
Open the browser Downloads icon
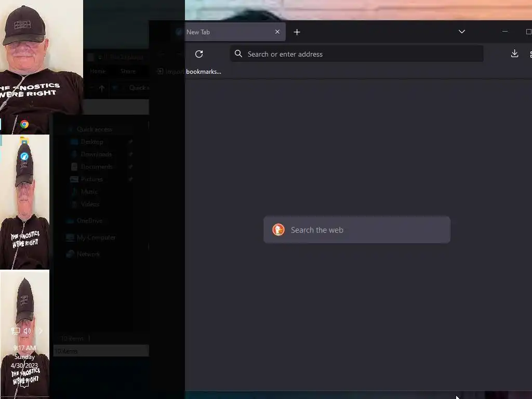(514, 54)
